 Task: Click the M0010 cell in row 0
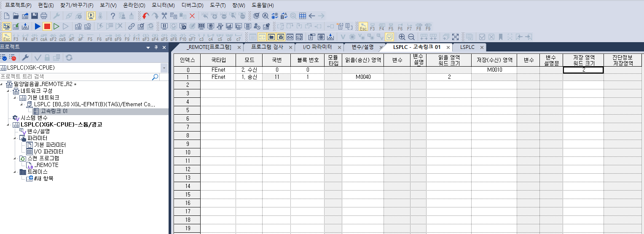click(494, 70)
